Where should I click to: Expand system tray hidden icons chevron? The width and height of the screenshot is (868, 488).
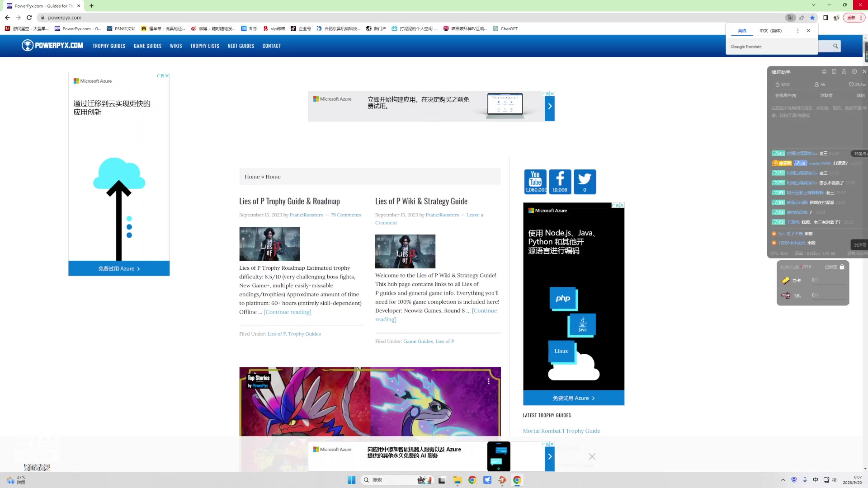pyautogui.click(x=783, y=480)
